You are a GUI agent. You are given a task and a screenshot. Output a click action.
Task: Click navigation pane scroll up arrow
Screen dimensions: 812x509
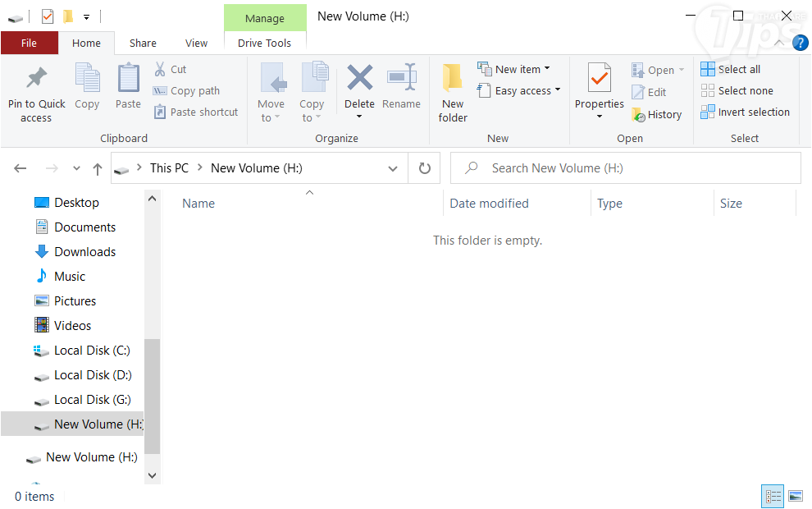(x=153, y=199)
